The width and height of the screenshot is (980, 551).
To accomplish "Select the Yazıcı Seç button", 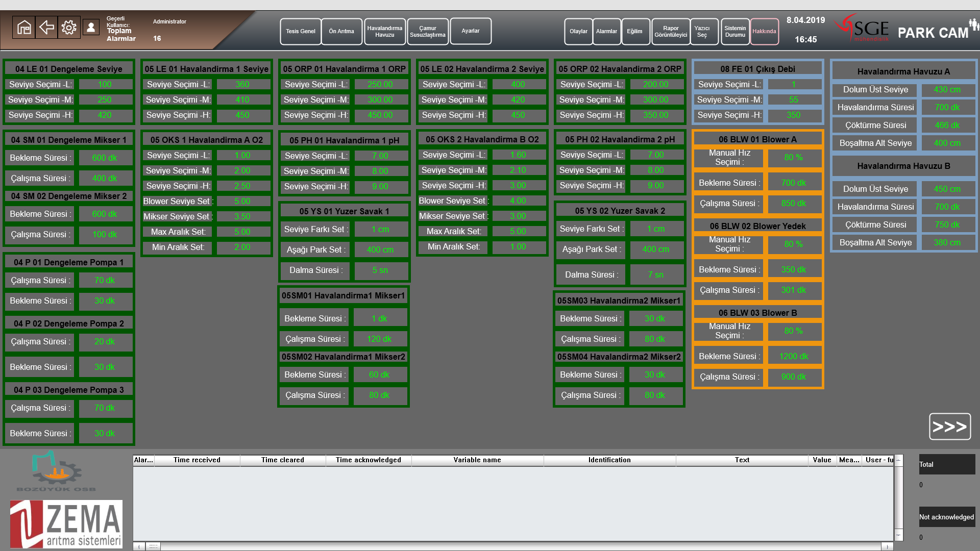I will tap(702, 32).
